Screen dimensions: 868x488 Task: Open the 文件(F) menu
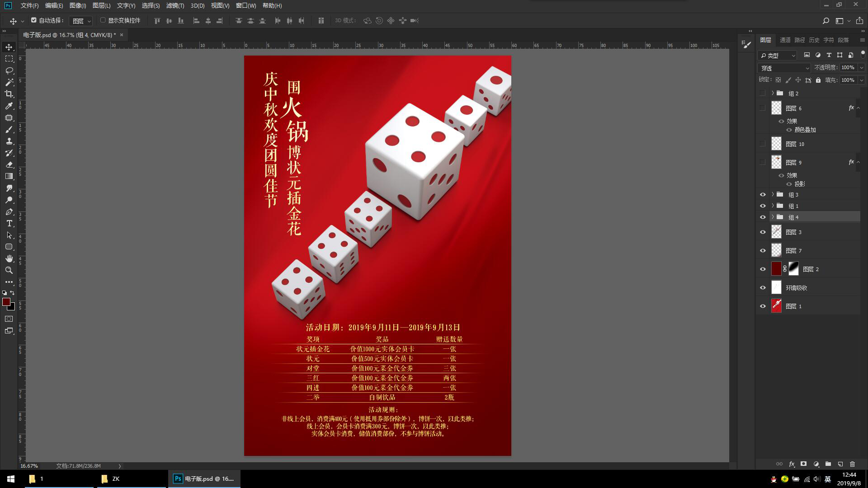tap(29, 5)
